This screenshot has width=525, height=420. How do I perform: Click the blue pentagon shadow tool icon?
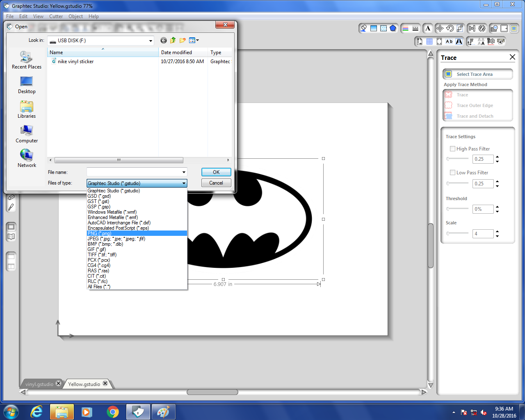point(393,28)
